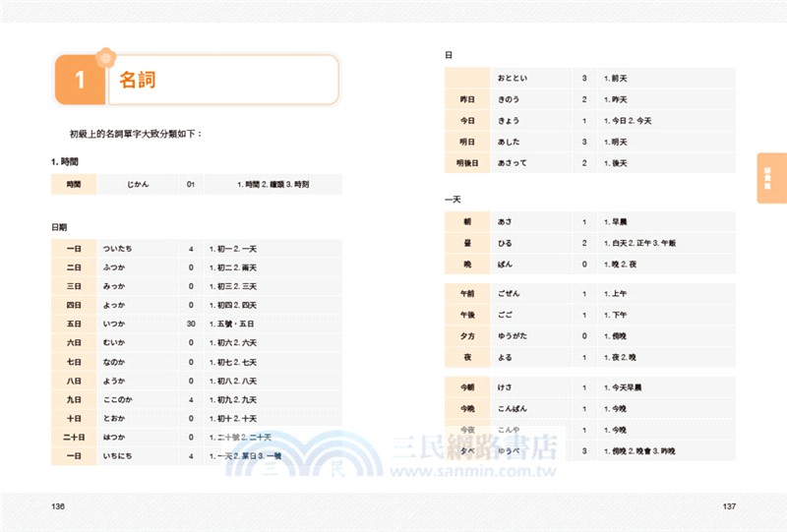The image size is (787, 532).
Task: Click the reading あした
Action: tap(509, 142)
